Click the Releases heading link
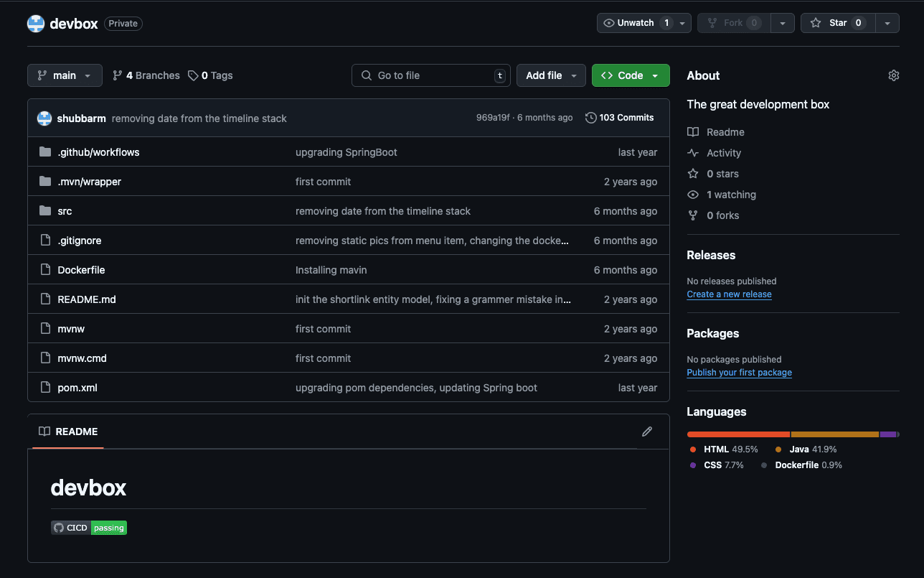Image resolution: width=924 pixels, height=578 pixels. 711,255
